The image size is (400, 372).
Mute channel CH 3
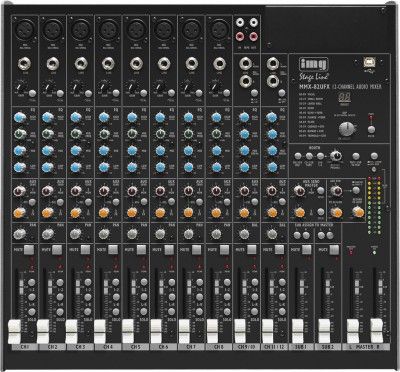tap(85, 249)
